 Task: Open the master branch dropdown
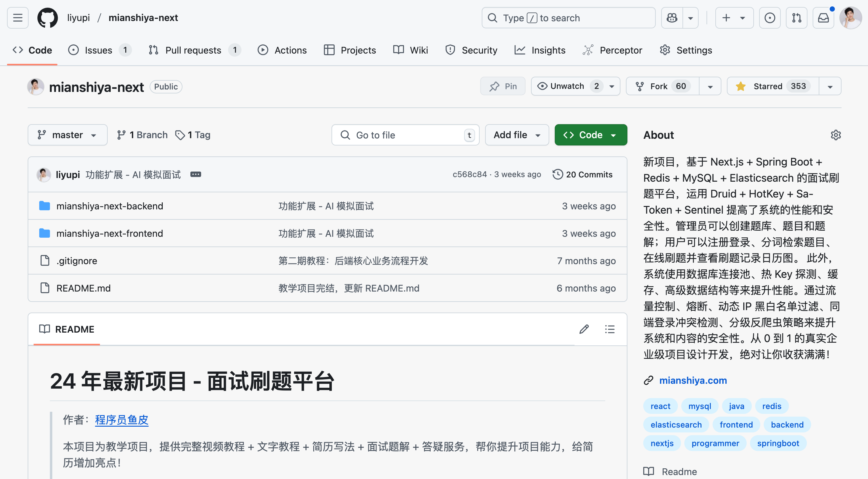tap(68, 135)
